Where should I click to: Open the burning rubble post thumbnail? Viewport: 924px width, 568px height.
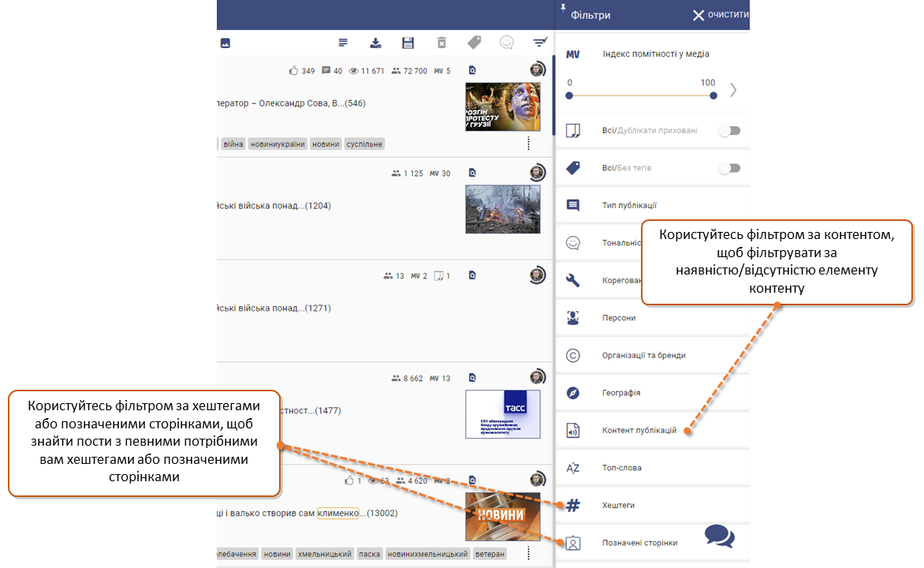(503, 209)
